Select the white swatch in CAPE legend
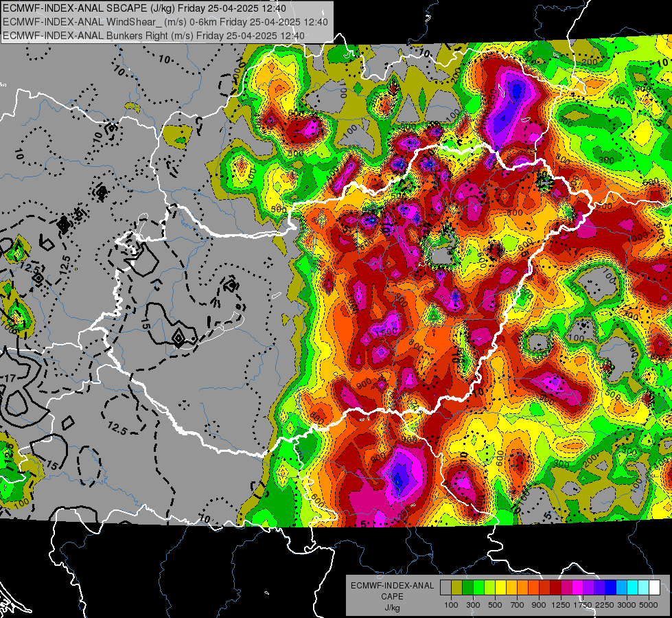Screen dimensions: 672x618 tap(655, 587)
